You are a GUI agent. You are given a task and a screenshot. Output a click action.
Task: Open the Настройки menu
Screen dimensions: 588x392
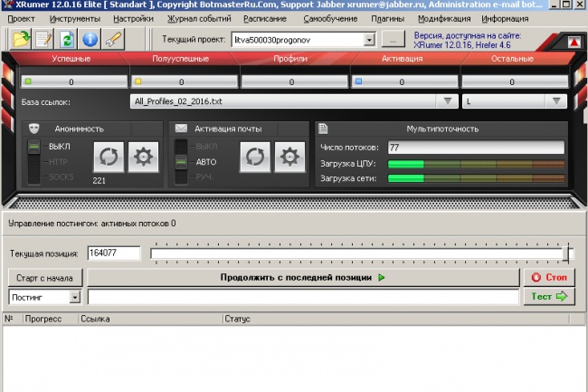pos(133,19)
